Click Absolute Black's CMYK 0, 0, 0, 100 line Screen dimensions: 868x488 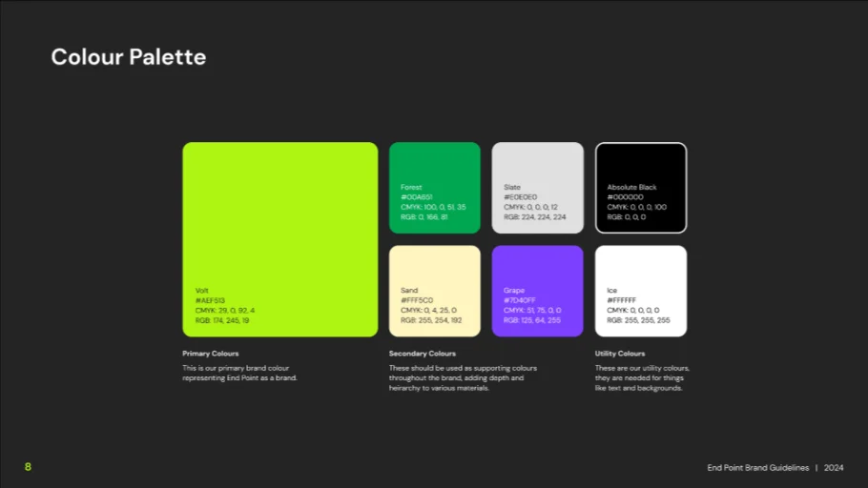pos(637,207)
